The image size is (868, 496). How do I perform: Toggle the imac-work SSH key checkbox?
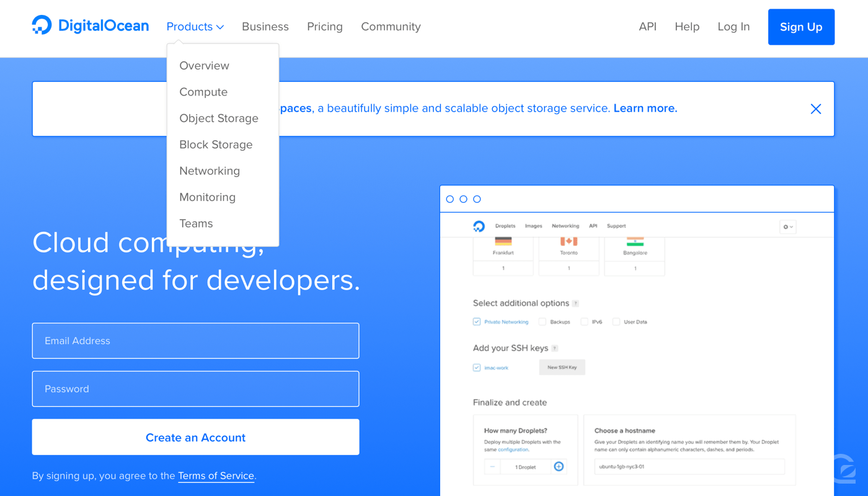click(x=477, y=368)
